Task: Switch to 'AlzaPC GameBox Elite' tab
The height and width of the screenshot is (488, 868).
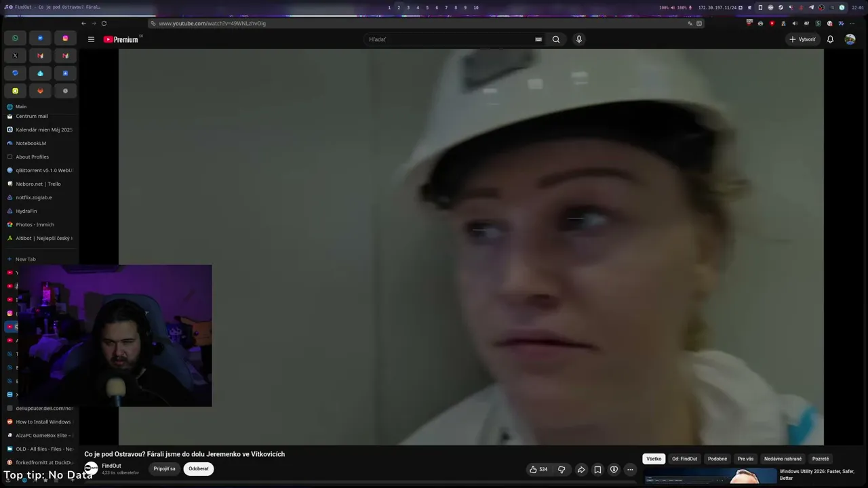Action: click(39, 435)
